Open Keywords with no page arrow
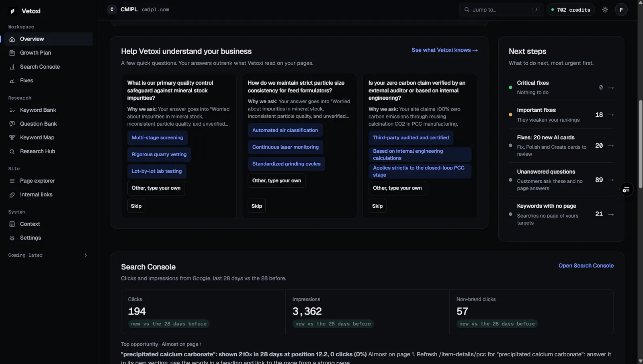643x364 pixels. point(611,215)
